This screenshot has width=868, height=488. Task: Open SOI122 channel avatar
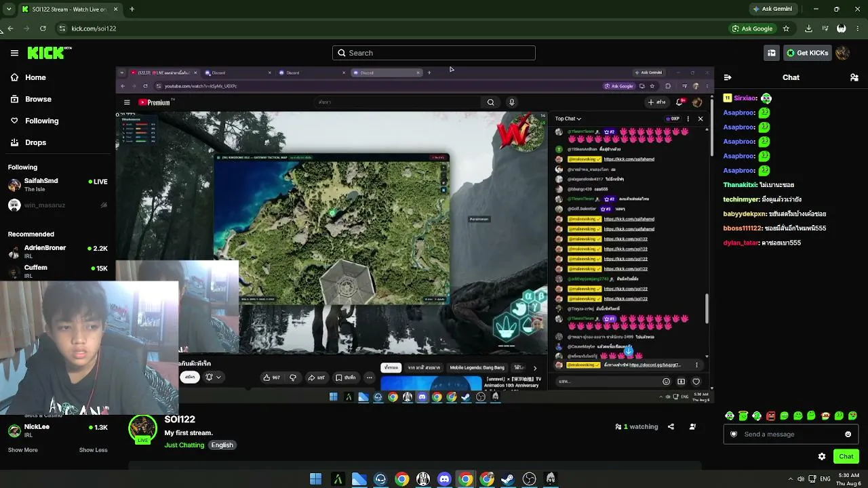pyautogui.click(x=142, y=429)
